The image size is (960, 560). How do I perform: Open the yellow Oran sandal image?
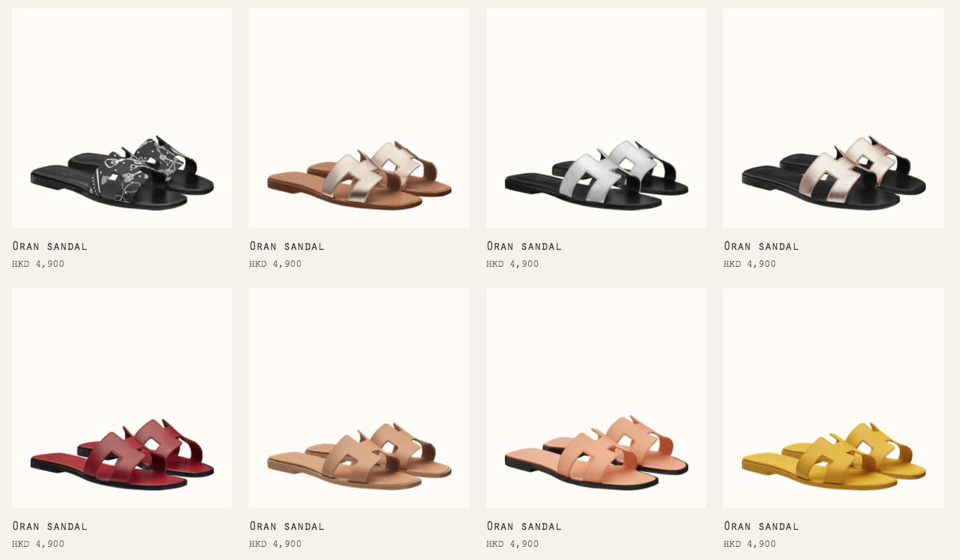pyautogui.click(x=834, y=398)
